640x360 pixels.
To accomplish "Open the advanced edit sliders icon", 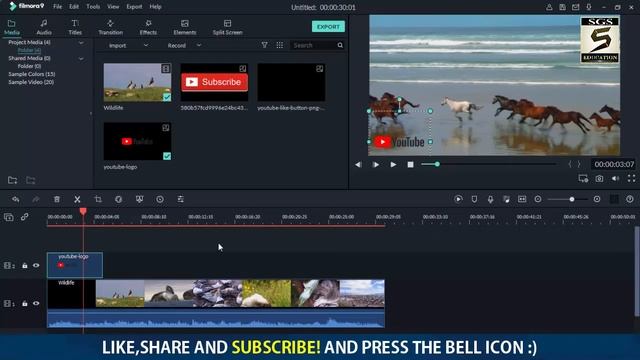I will (180, 199).
